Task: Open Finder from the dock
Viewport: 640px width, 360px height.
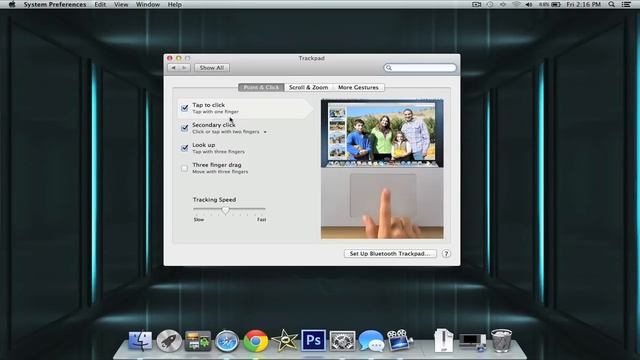Action: point(140,340)
